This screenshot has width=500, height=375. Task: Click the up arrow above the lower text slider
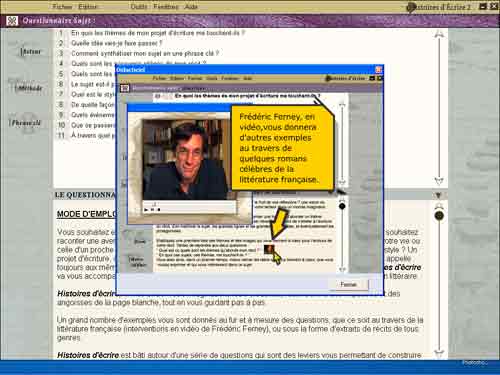point(439,206)
